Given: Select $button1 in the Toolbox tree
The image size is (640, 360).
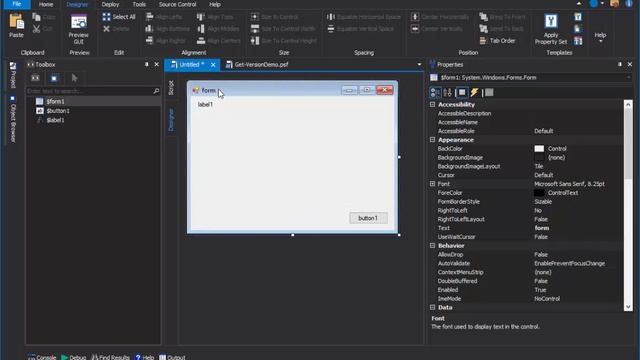Looking at the screenshot, I should (58, 111).
